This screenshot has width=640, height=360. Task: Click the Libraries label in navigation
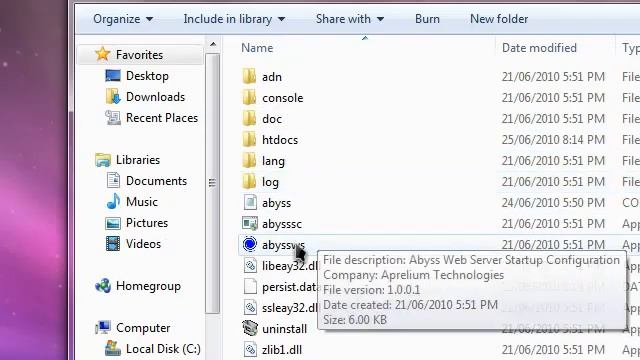click(x=138, y=160)
